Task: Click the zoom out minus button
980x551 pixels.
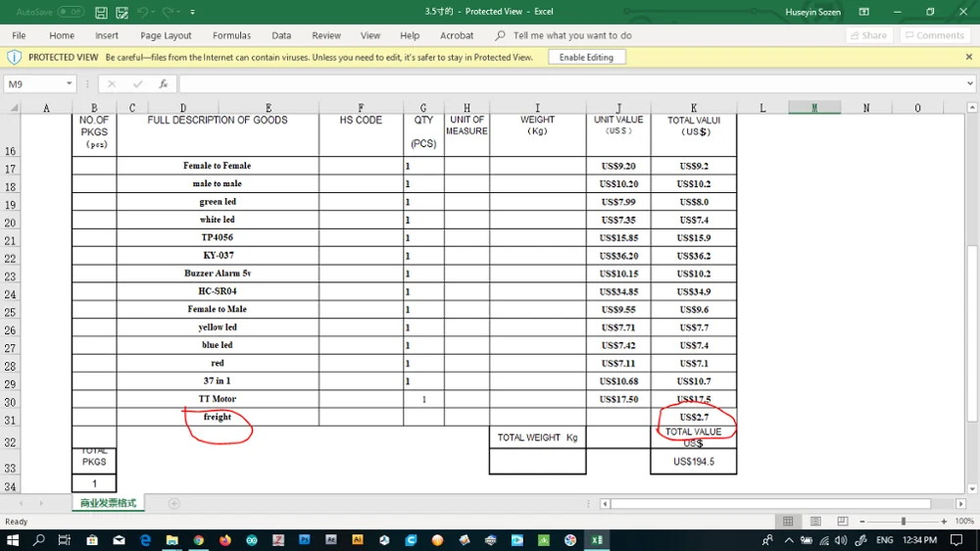Action: pyautogui.click(x=862, y=521)
